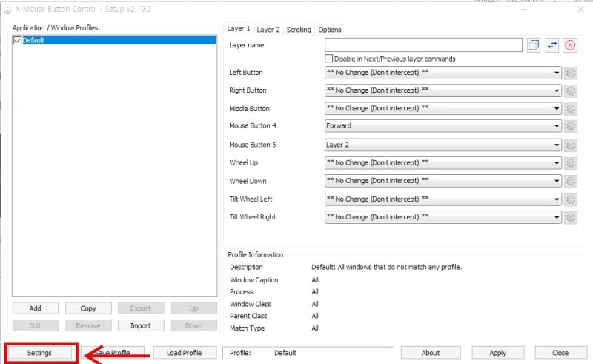This screenshot has height=364, width=593.
Task: Open the Right Button action dropdown
Action: 443,90
